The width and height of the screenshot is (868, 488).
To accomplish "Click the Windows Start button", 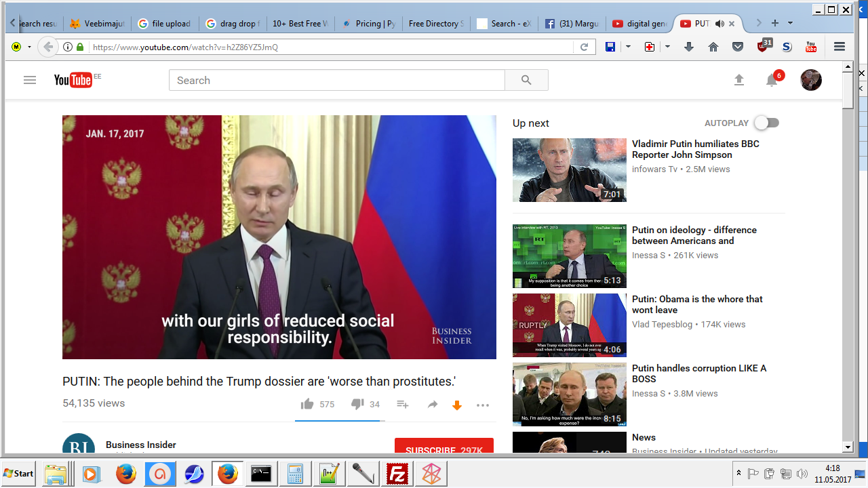I will click(x=19, y=473).
